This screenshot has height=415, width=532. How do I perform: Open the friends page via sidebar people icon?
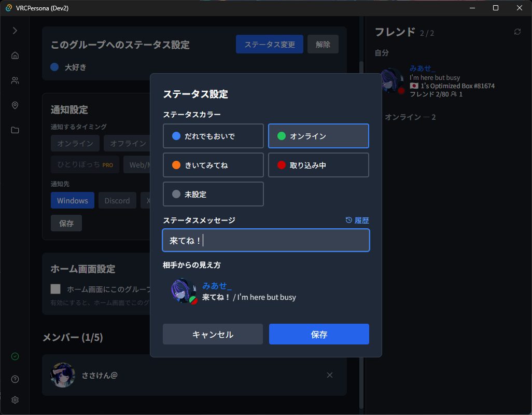[15, 80]
